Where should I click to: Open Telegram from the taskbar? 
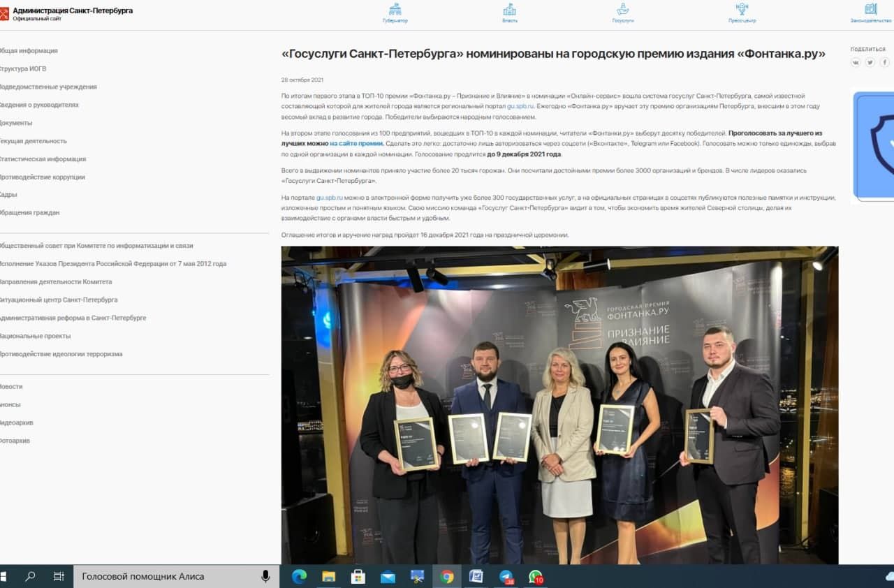coord(506,577)
